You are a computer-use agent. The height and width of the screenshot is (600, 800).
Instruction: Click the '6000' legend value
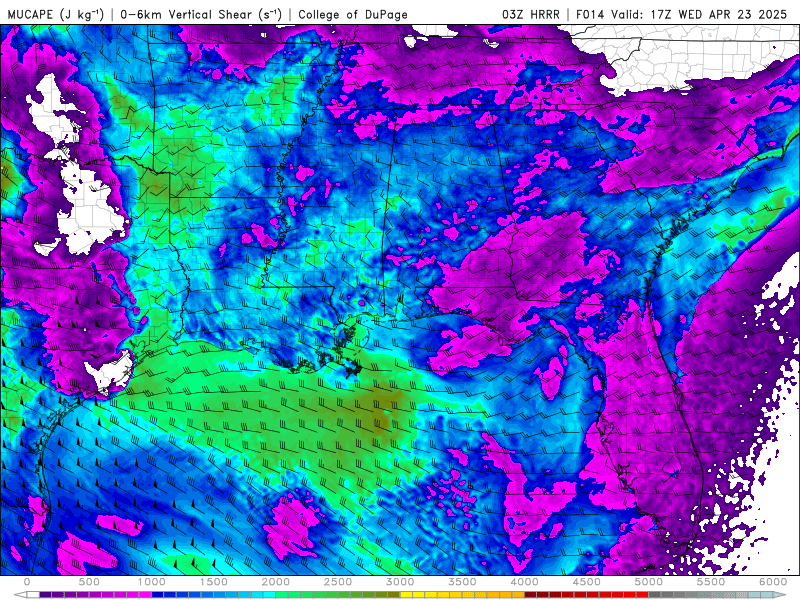coord(773,582)
